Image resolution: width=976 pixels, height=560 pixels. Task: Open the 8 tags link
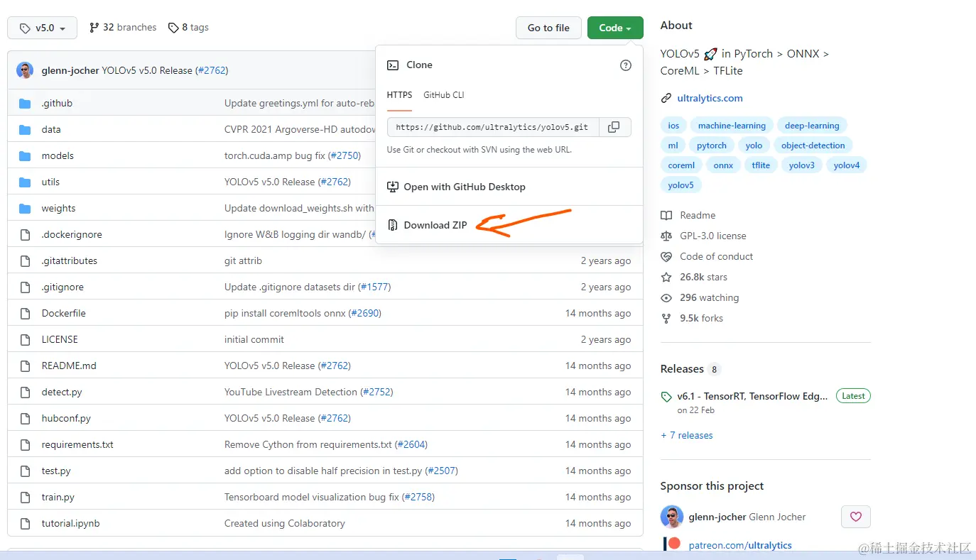(188, 28)
